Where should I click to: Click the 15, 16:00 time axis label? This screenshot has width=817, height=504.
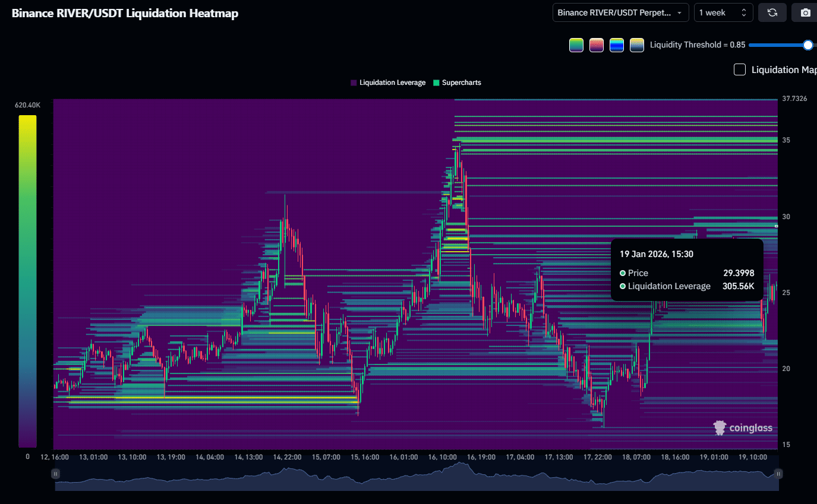(364, 458)
